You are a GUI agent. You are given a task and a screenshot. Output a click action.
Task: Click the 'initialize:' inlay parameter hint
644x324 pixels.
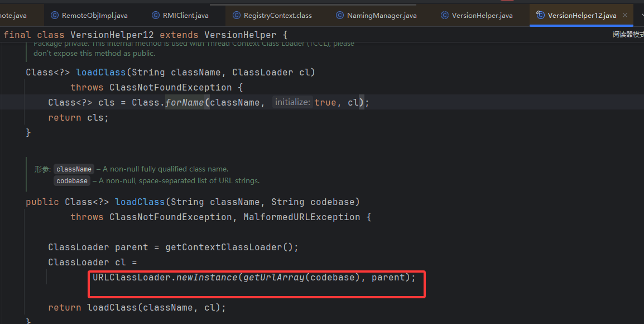click(292, 102)
